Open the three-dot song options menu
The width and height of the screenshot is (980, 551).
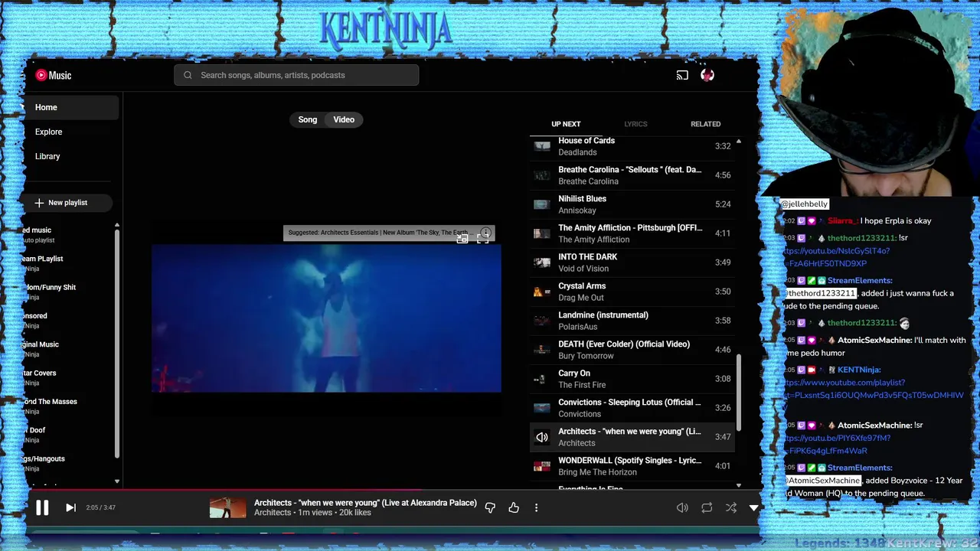536,507
